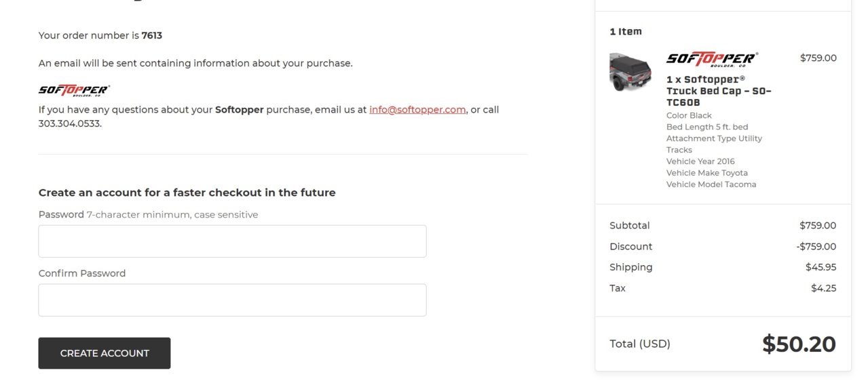Click the '1 Item' heading

626,31
